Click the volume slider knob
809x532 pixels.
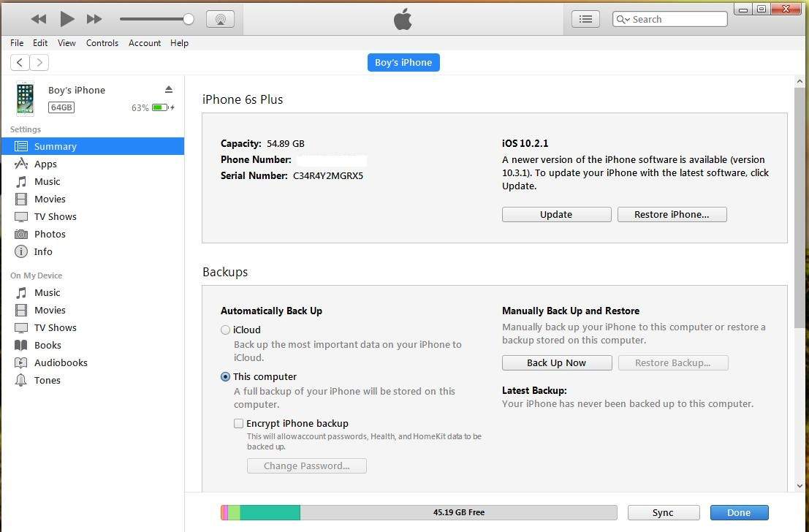click(189, 19)
